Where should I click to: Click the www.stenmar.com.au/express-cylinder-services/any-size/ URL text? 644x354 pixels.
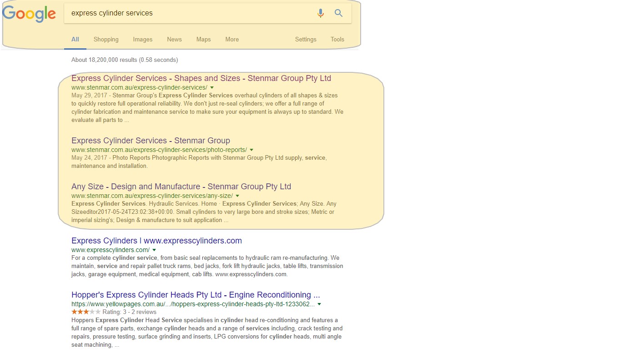tap(152, 196)
